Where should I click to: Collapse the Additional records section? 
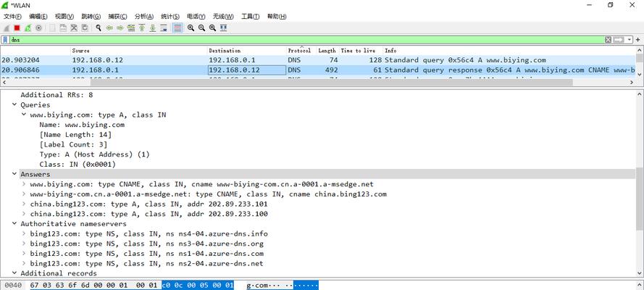(x=14, y=273)
